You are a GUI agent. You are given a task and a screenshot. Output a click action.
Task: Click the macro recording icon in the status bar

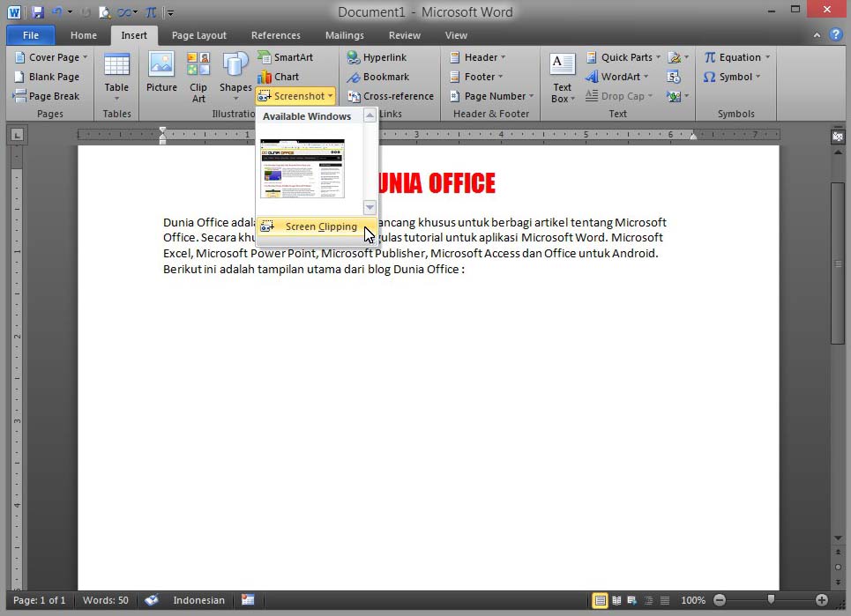pyautogui.click(x=248, y=600)
